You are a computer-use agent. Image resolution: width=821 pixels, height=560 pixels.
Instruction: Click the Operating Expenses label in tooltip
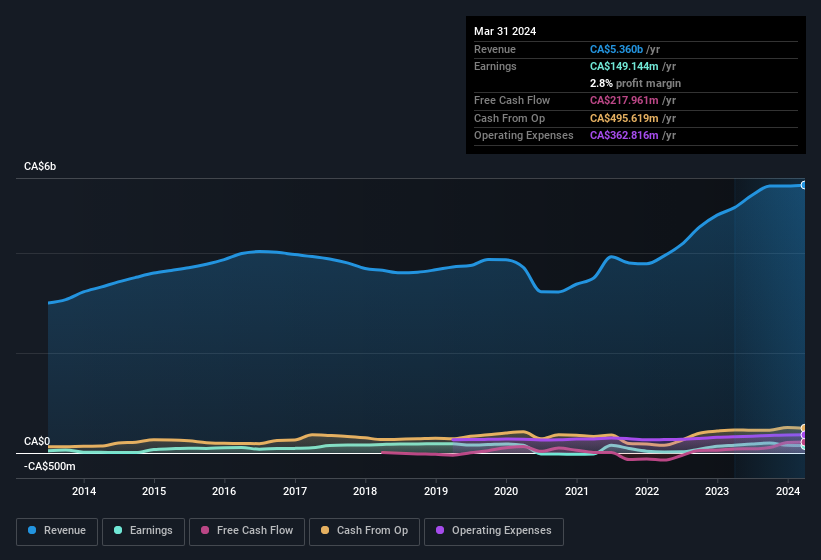524,136
